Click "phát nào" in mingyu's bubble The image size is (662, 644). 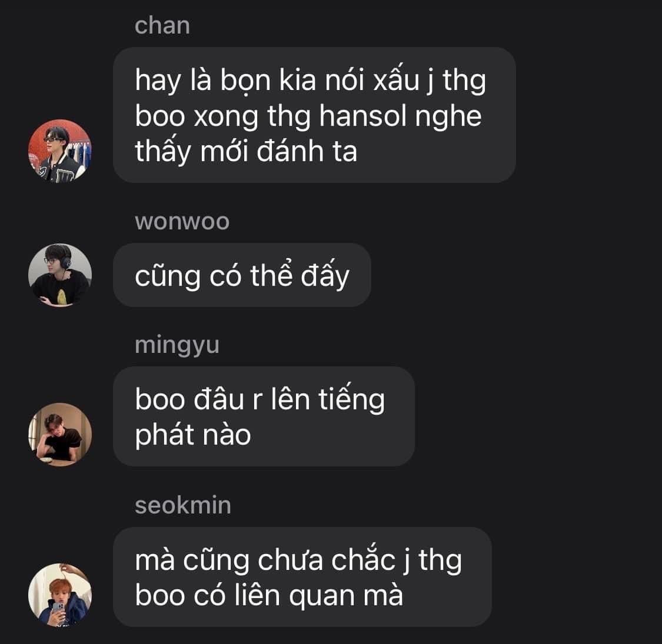click(x=193, y=436)
